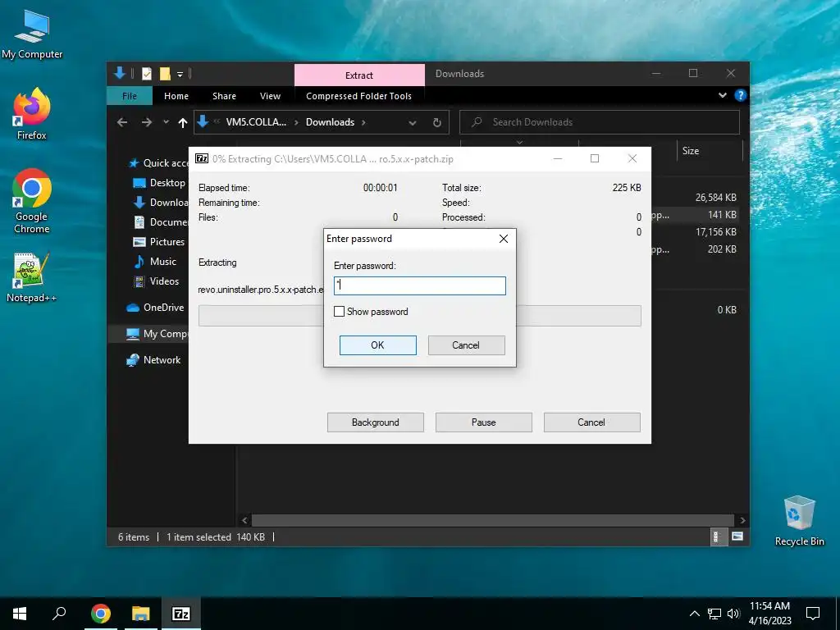Expand the Explorer ribbon chevron

(723, 95)
